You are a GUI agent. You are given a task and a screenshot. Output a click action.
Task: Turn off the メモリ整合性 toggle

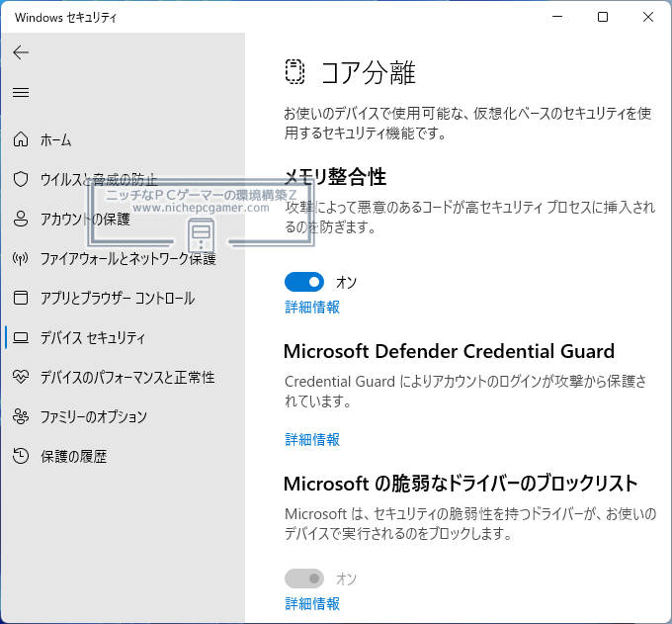(x=304, y=282)
